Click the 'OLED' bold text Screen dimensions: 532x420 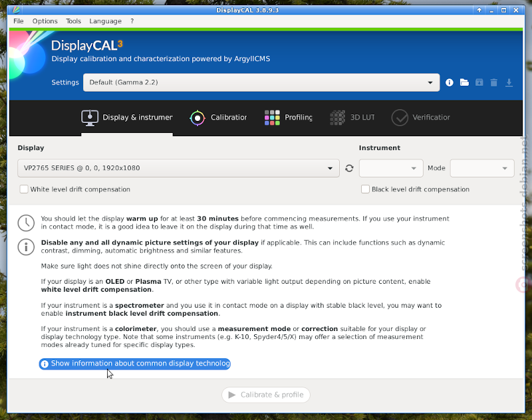tap(115, 281)
